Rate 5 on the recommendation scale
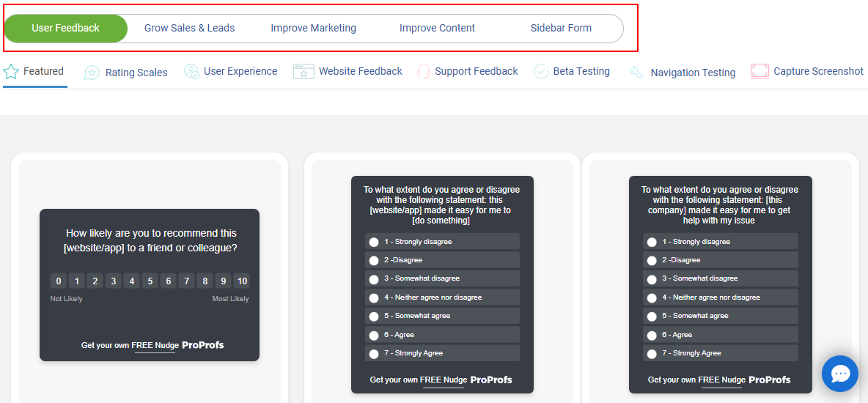The image size is (868, 403). point(150,281)
